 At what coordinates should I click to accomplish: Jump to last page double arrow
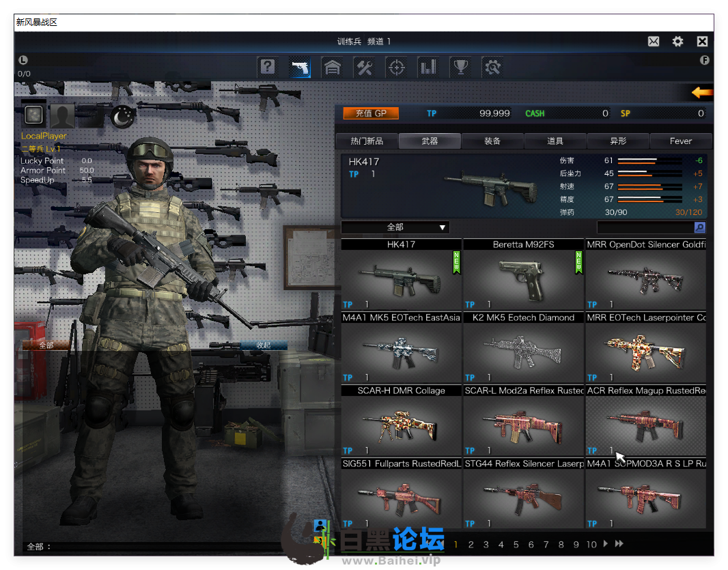[x=619, y=543]
